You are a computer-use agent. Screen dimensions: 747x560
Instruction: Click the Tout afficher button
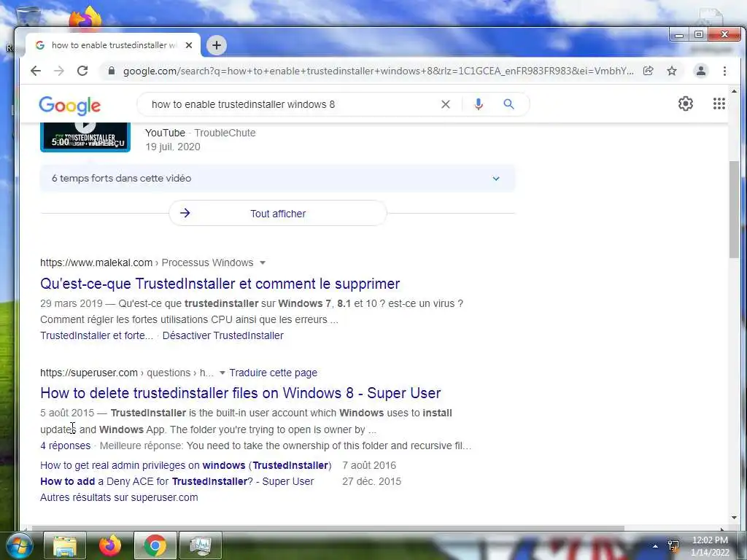[x=278, y=214]
